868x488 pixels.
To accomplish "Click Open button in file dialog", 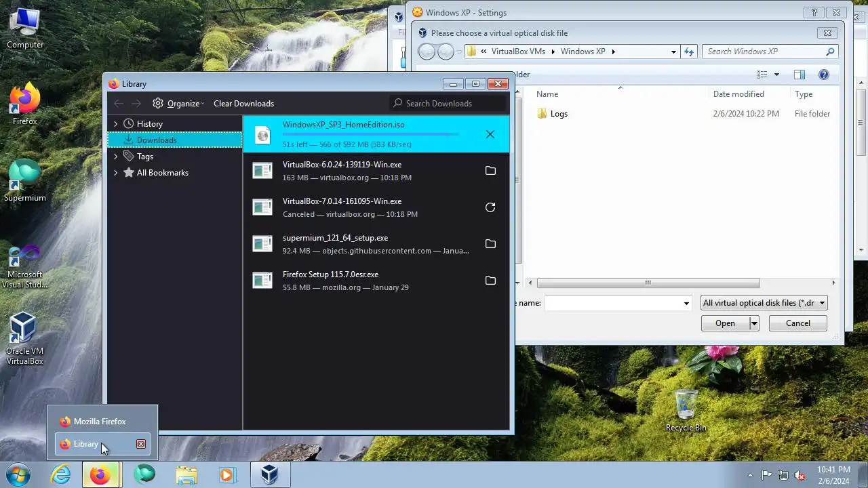I will coord(725,323).
